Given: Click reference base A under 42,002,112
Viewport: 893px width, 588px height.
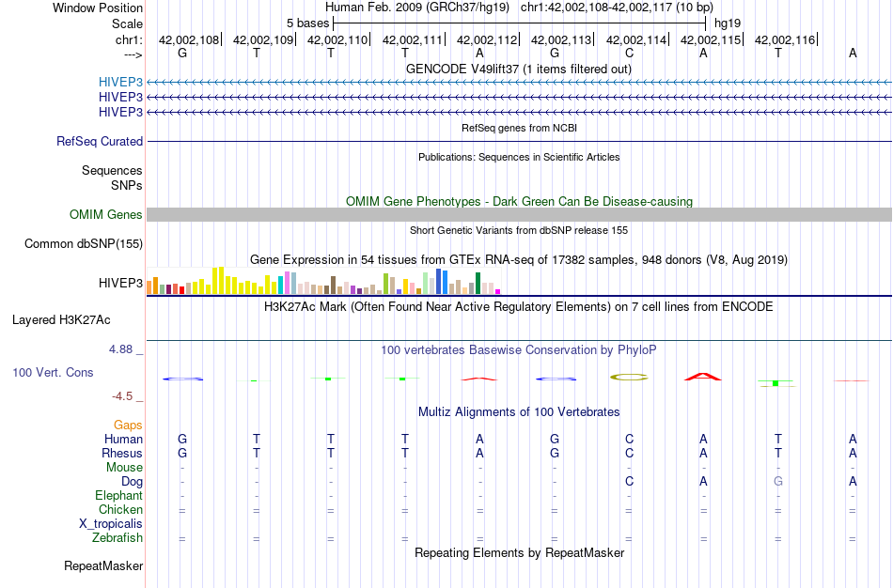Looking at the screenshot, I should tap(479, 53).
